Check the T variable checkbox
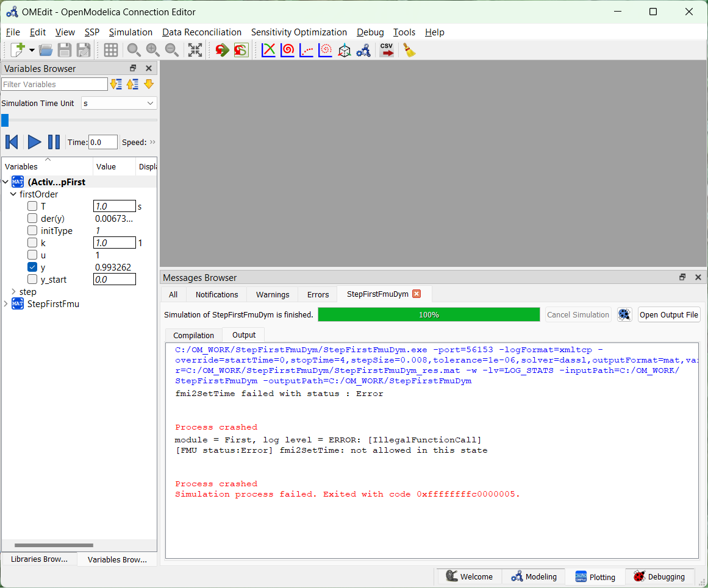The width and height of the screenshot is (708, 588). coord(32,206)
